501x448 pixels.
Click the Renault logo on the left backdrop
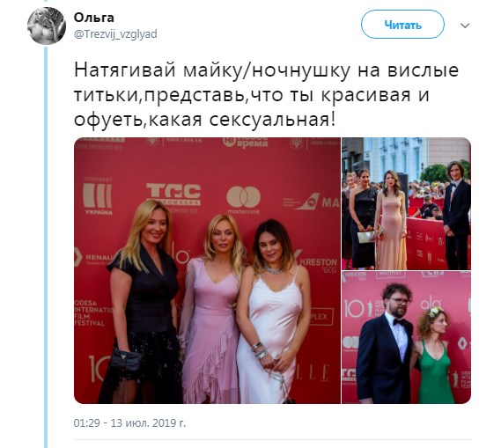tap(94, 258)
